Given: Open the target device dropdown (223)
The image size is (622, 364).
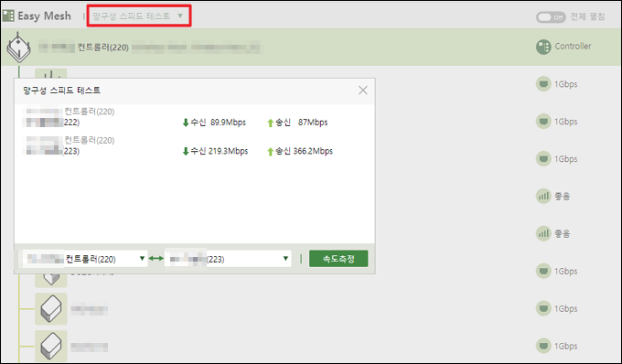Looking at the screenshot, I should (x=228, y=259).
